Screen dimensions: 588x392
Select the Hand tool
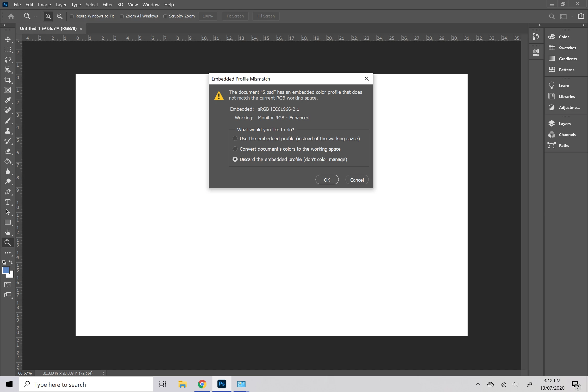8,232
